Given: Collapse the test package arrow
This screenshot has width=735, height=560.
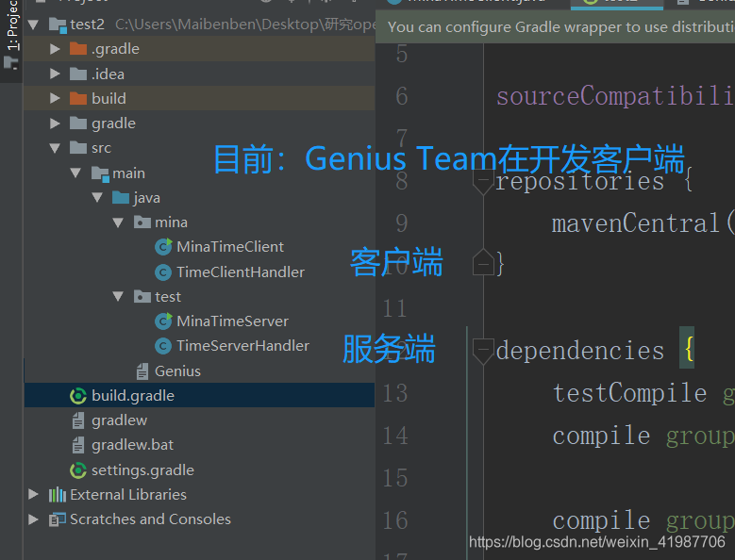Looking at the screenshot, I should 118,296.
